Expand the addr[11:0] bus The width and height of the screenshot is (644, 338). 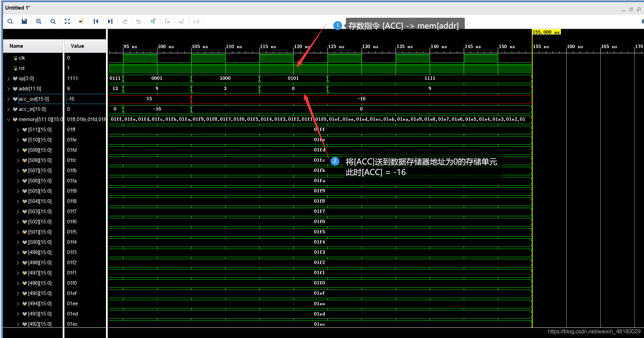click(x=9, y=89)
